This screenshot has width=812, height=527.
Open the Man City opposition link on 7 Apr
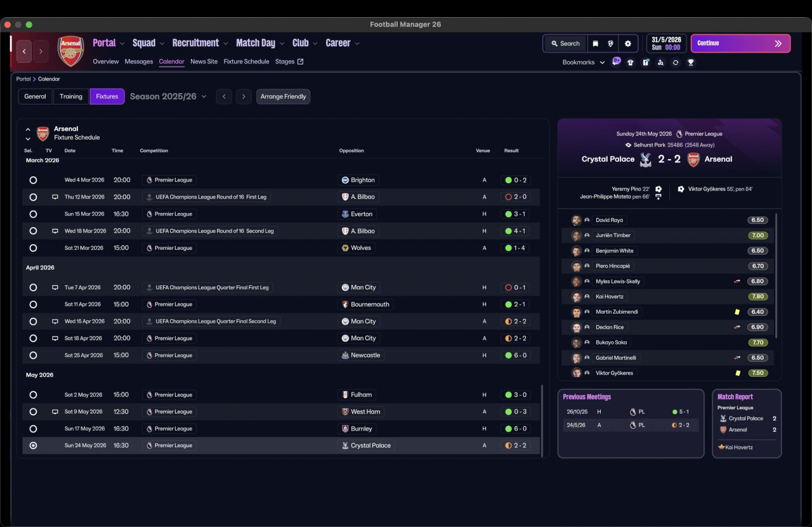pos(358,287)
